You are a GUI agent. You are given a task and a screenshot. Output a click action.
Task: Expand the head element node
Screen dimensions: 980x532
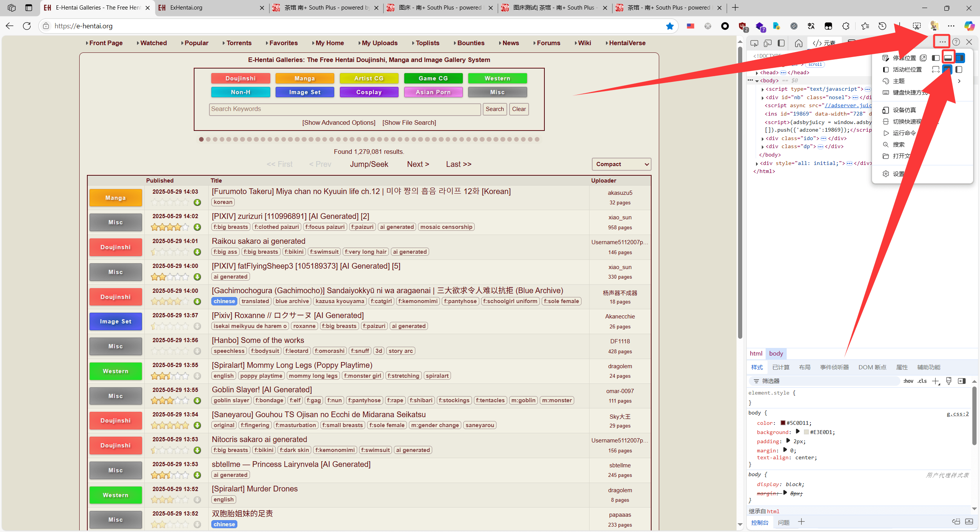click(x=757, y=73)
